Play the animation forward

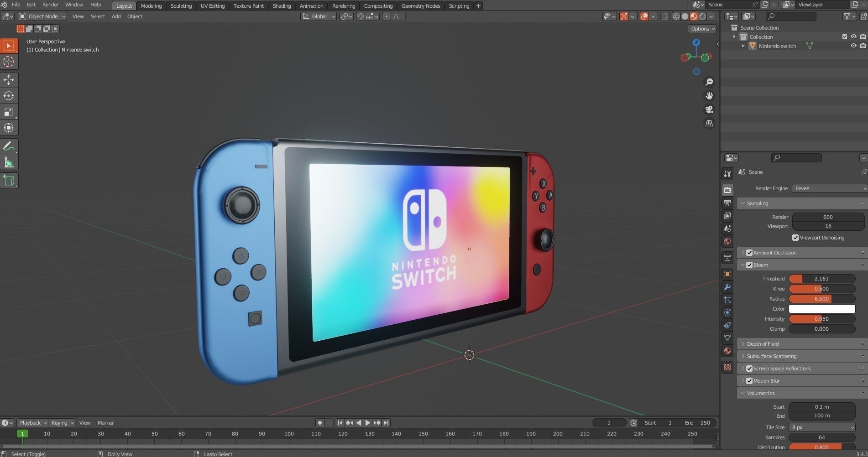tap(367, 423)
